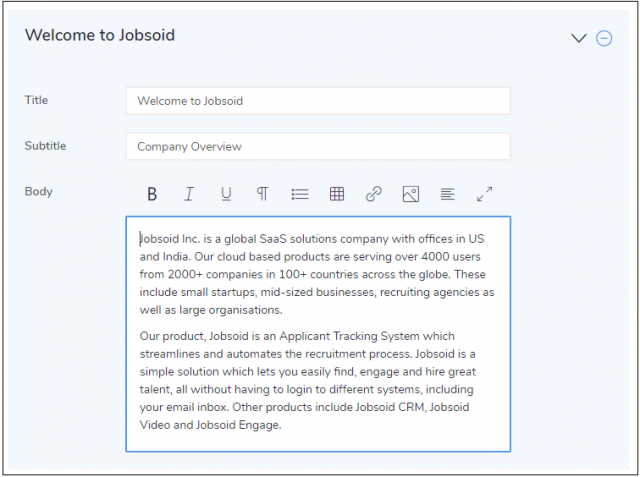
Task: Select the 'Title' field label
Action: (36, 100)
